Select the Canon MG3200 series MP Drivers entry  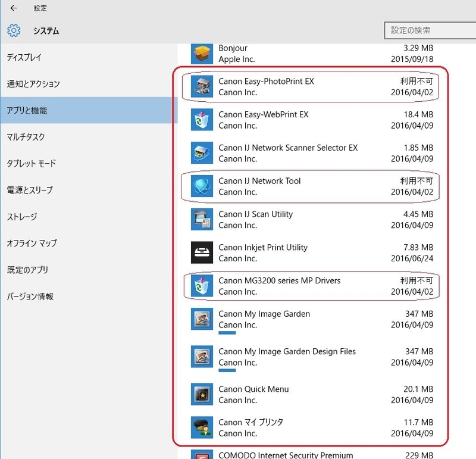[x=312, y=286]
